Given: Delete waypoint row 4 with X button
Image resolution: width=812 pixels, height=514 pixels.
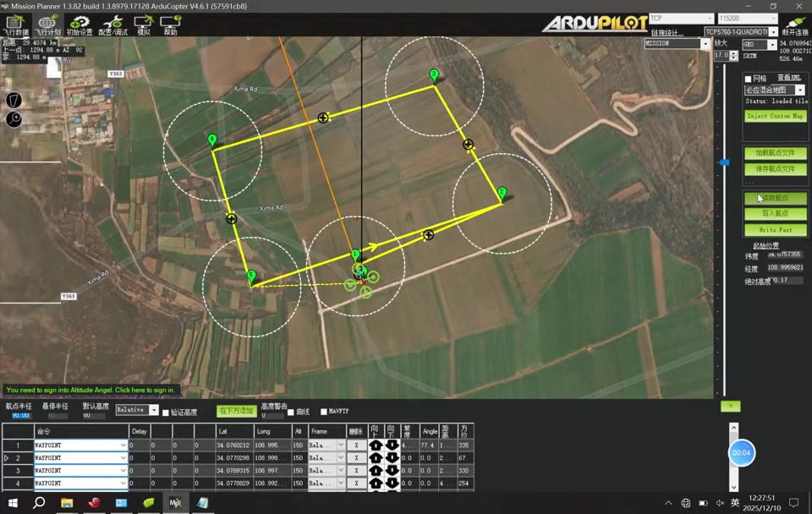Looking at the screenshot, I should click(x=356, y=484).
